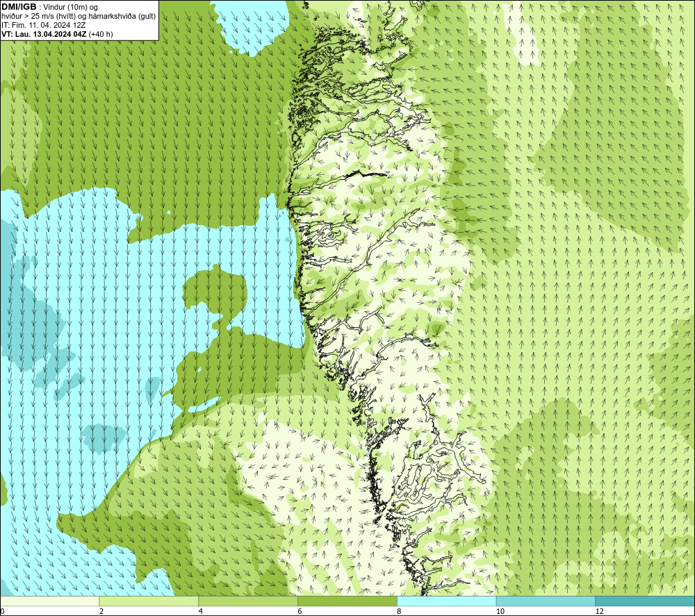Click the 10-12 m/s teal legend swatch
Viewport: 695px width, 616px height.
[546, 601]
